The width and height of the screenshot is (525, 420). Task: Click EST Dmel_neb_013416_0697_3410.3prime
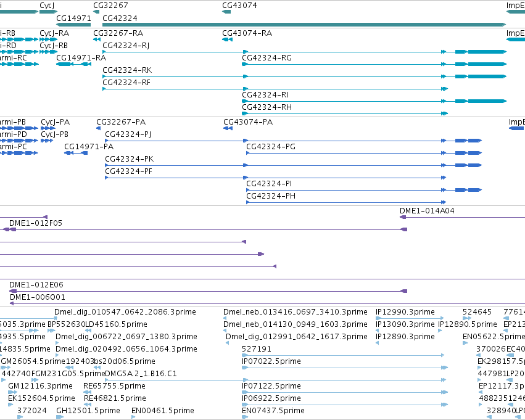click(x=296, y=312)
